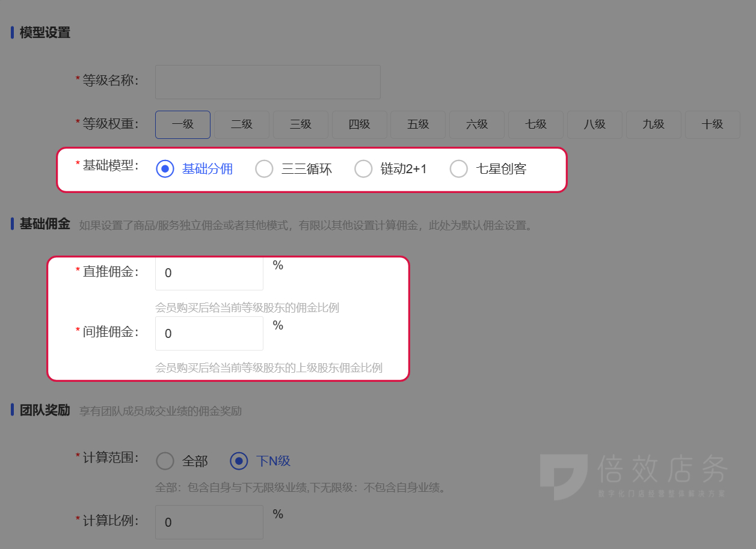This screenshot has width=756, height=549.
Task: Select the 一级 weight button
Action: (182, 124)
